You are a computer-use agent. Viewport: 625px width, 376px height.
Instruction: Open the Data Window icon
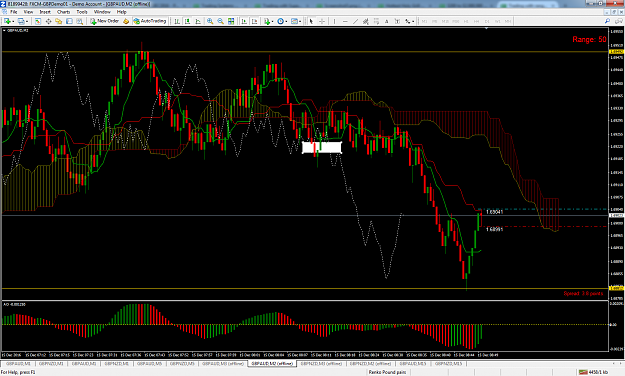(x=49, y=21)
